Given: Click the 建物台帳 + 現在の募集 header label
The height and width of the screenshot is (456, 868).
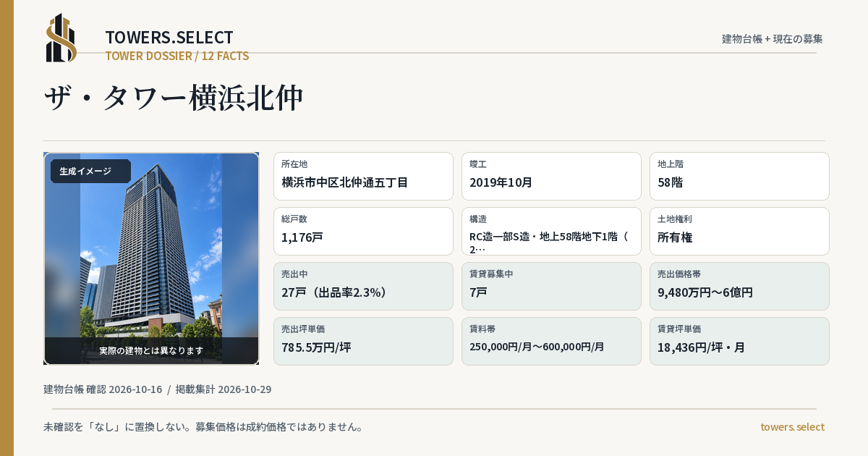Looking at the screenshot, I should 773,39.
